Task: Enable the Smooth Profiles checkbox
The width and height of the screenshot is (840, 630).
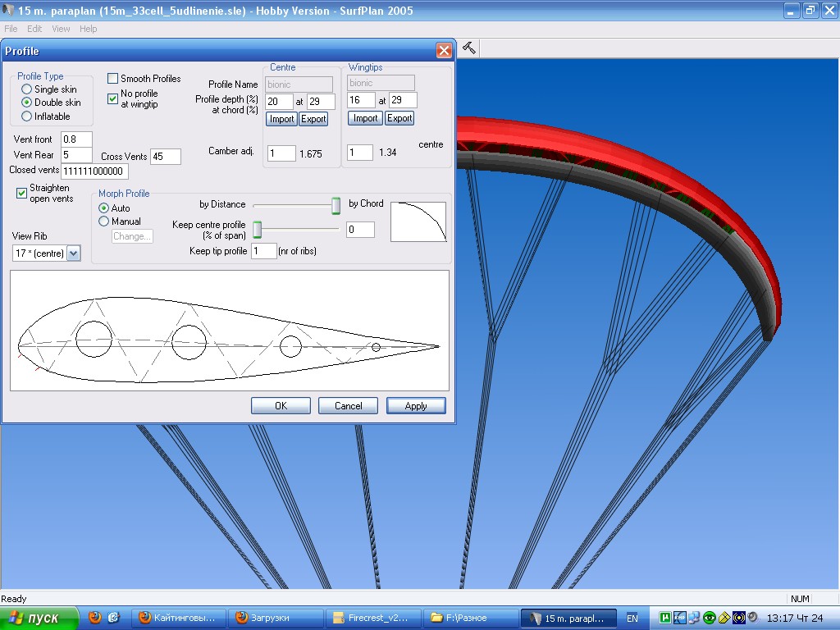Action: [x=113, y=79]
